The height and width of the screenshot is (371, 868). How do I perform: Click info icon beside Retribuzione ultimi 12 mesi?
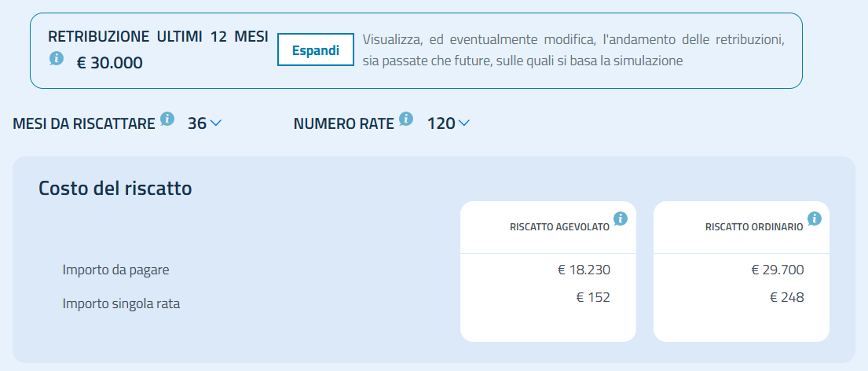(x=57, y=58)
